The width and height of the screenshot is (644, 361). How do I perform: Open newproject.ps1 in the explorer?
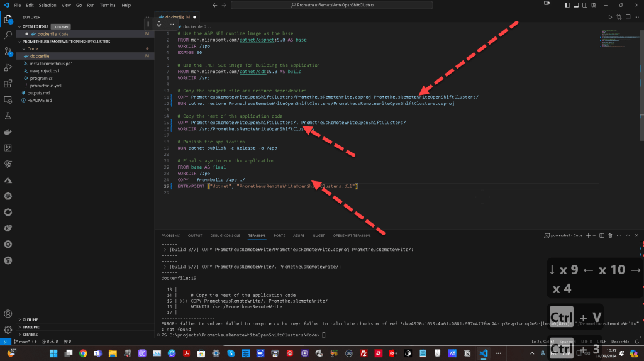point(45,71)
